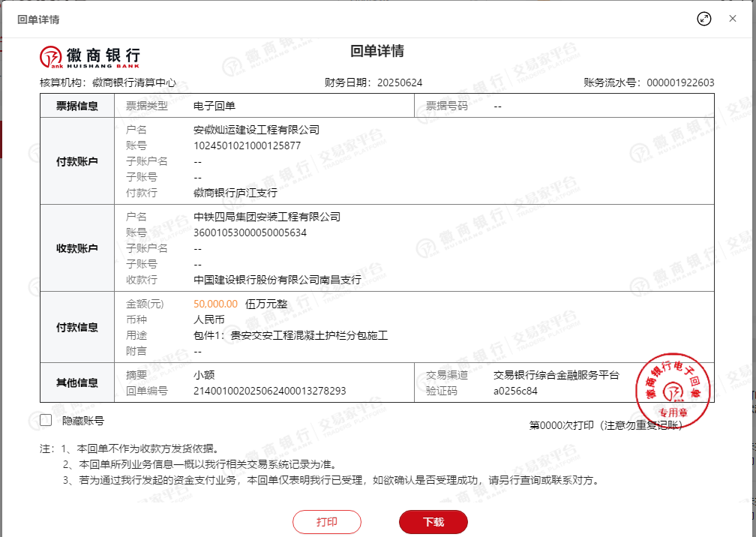Click payer name 安徽灿运建设工程有限公司
This screenshot has height=537, width=756.
[256, 130]
